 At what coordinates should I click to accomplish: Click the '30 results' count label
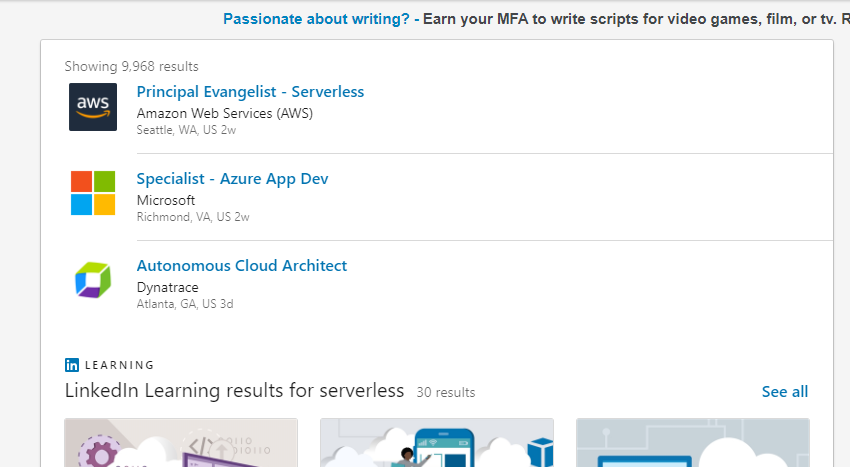pos(446,392)
